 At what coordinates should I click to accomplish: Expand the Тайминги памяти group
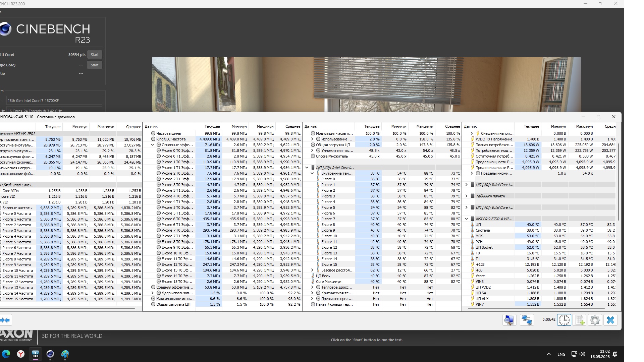pyautogui.click(x=466, y=196)
